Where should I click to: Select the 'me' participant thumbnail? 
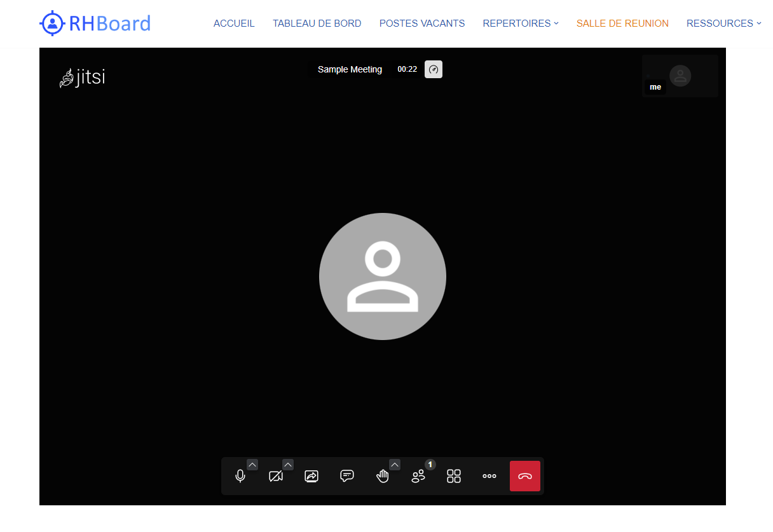point(680,76)
